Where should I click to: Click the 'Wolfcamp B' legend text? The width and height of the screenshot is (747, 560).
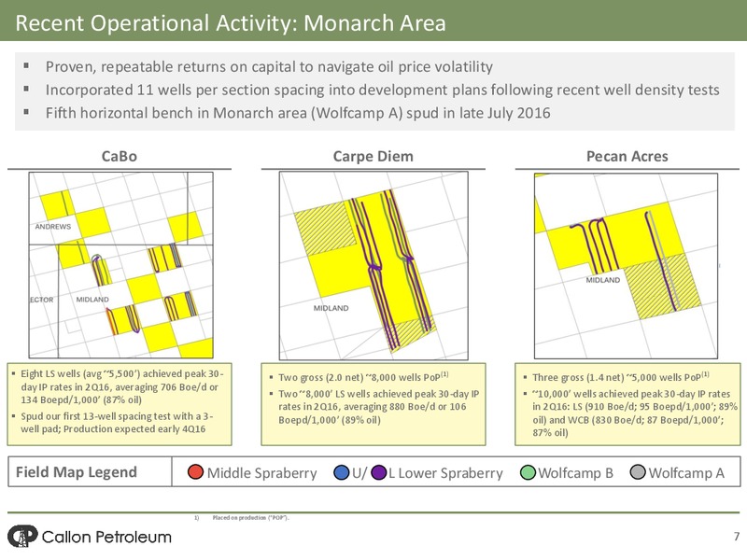(x=575, y=473)
